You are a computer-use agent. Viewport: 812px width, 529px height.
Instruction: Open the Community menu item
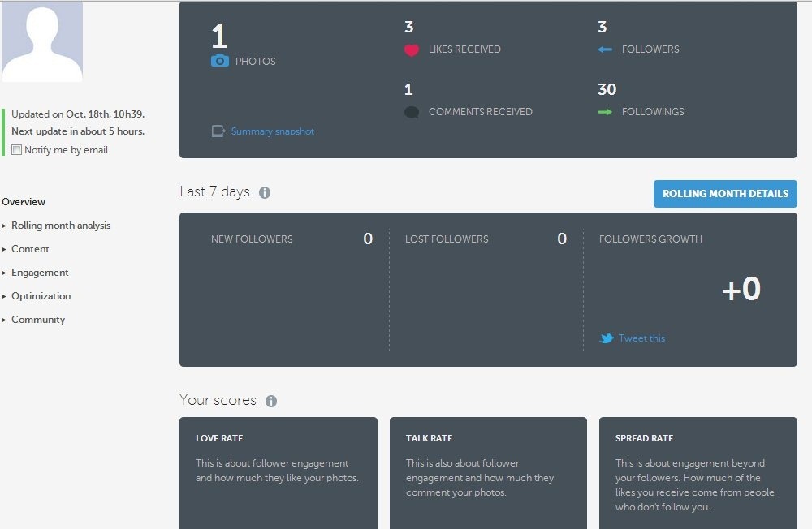coord(38,320)
